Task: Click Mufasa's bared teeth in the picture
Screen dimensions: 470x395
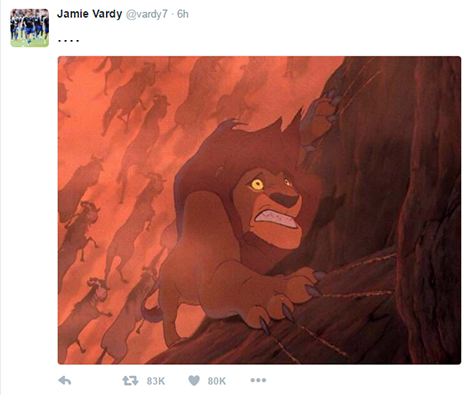Action: (x=276, y=218)
